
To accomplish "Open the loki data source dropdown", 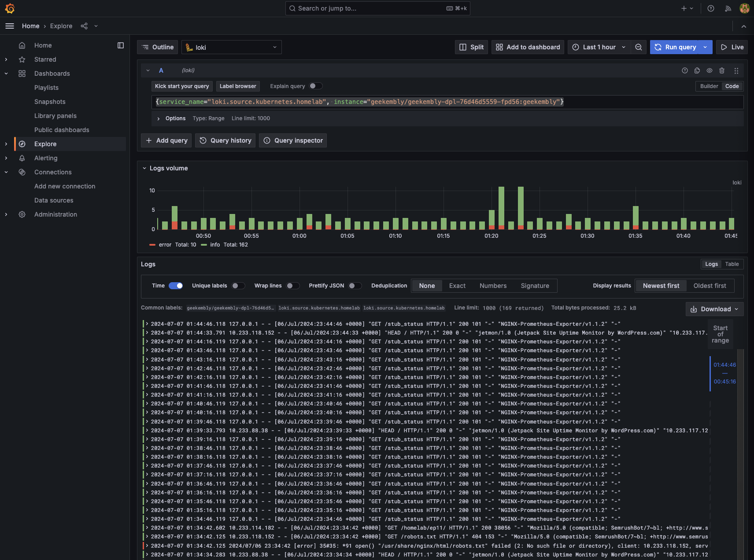I will pyautogui.click(x=231, y=47).
